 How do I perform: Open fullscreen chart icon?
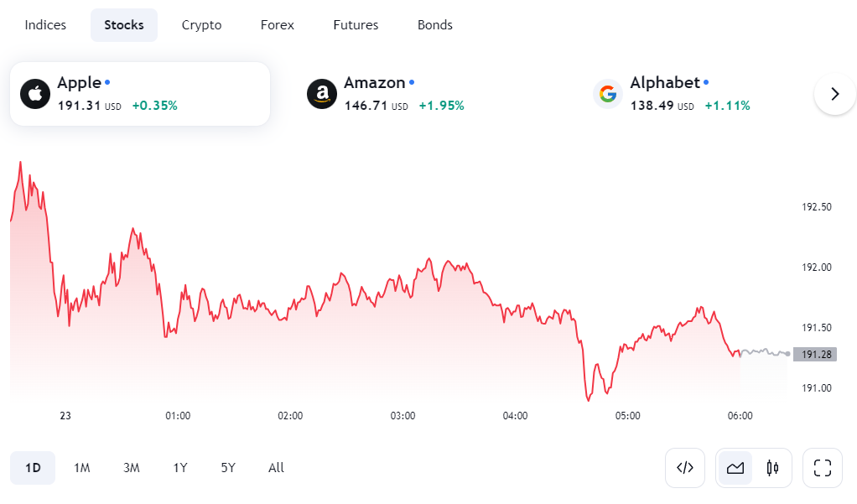tap(822, 468)
